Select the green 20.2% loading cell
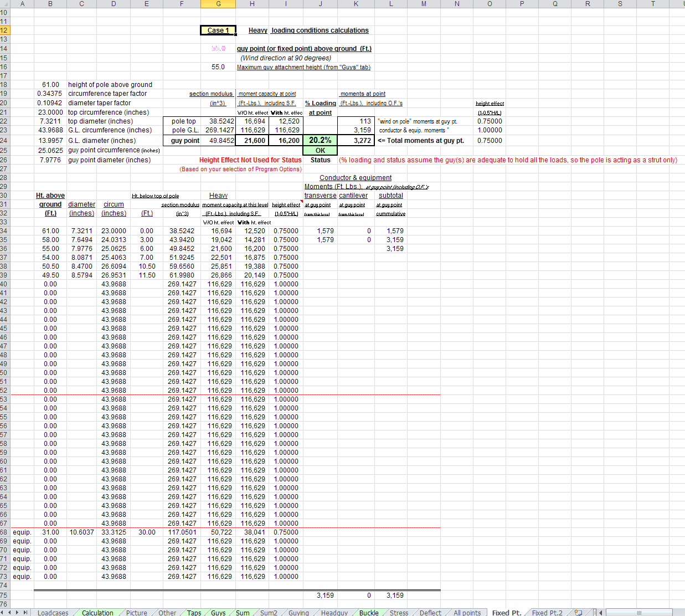685x616 pixels. click(320, 141)
